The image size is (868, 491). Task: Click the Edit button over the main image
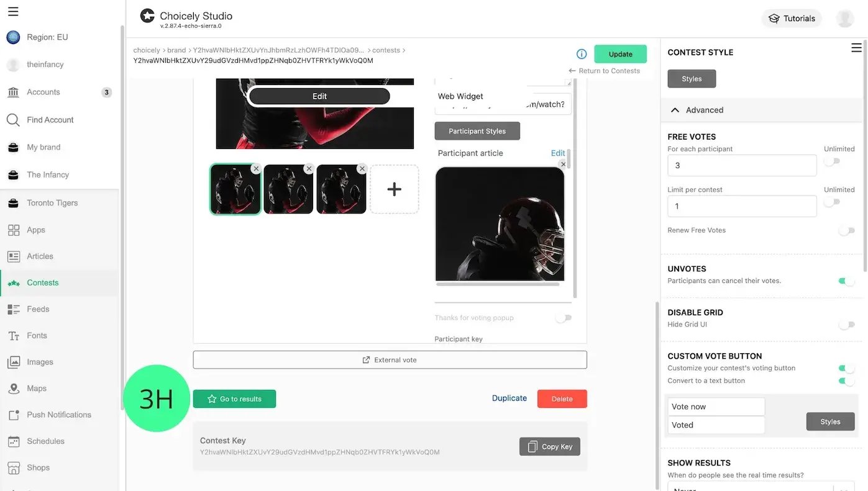(x=319, y=96)
